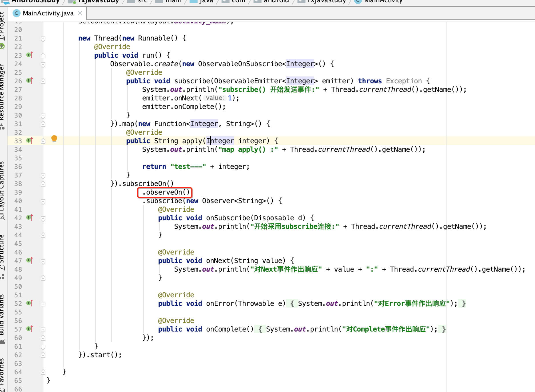
Task: Close the MainActivity.java editor tab
Action: (x=80, y=13)
